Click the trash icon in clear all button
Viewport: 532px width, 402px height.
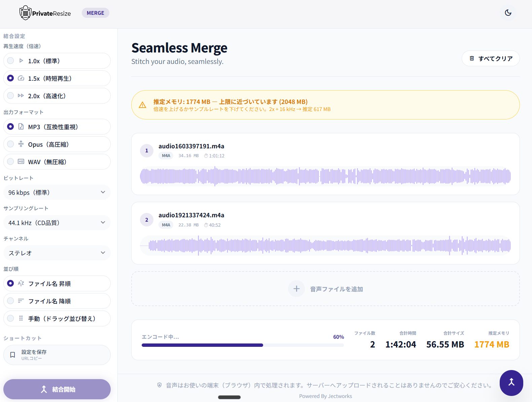coord(472,58)
